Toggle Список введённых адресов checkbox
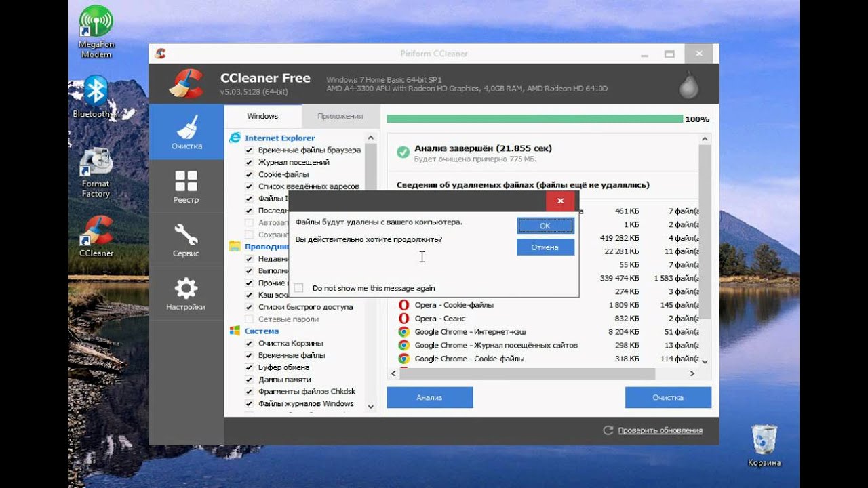 point(249,186)
